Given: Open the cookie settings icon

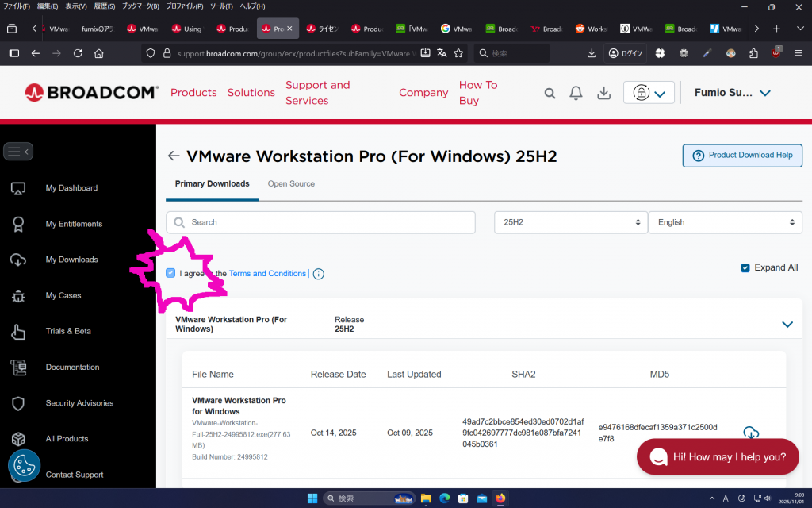Looking at the screenshot, I should 24,466.
